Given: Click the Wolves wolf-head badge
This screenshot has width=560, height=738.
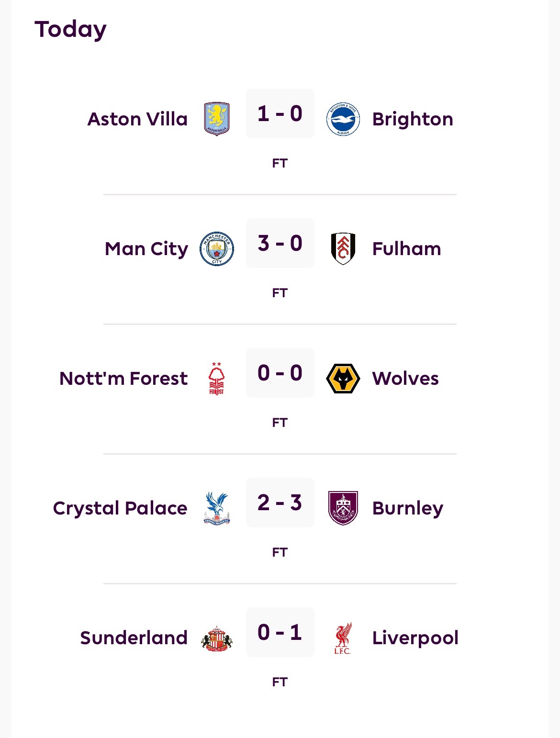Looking at the screenshot, I should [x=343, y=378].
